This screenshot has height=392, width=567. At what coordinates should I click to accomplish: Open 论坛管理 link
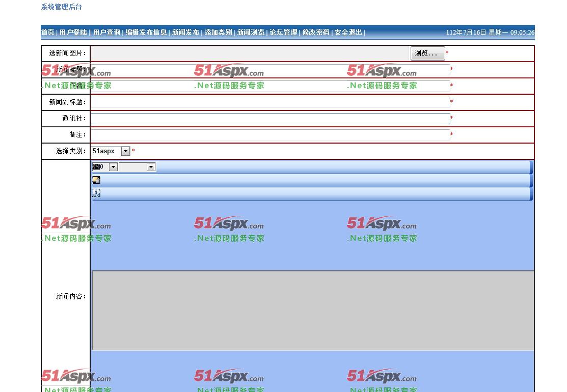coord(283,32)
